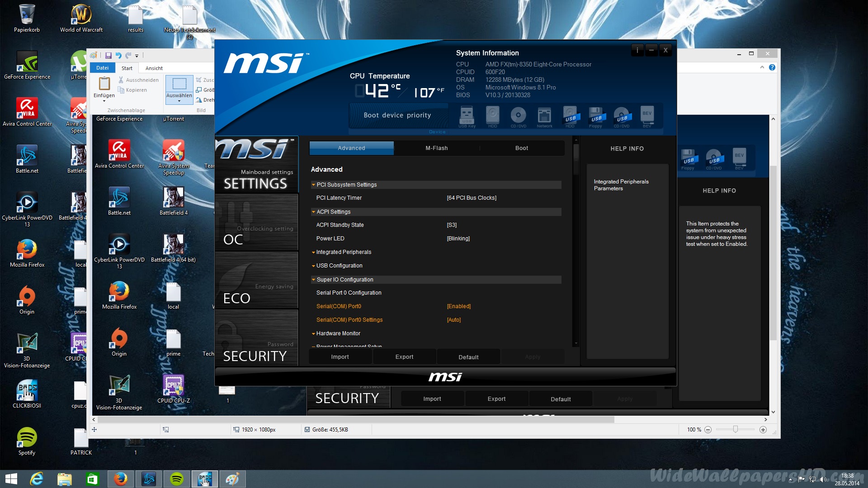
Task: Open Einfügen dropdown arrow in Paint
Action: point(104,101)
